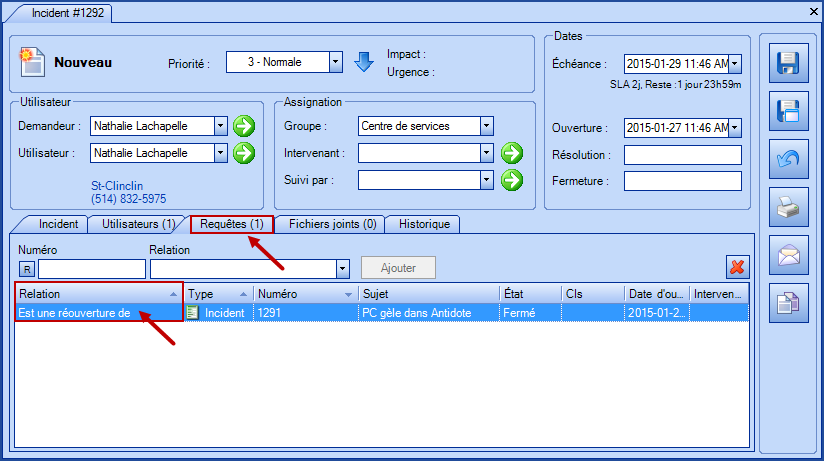
Task: Click the blue down arrow priority icon
Action: coord(364,62)
